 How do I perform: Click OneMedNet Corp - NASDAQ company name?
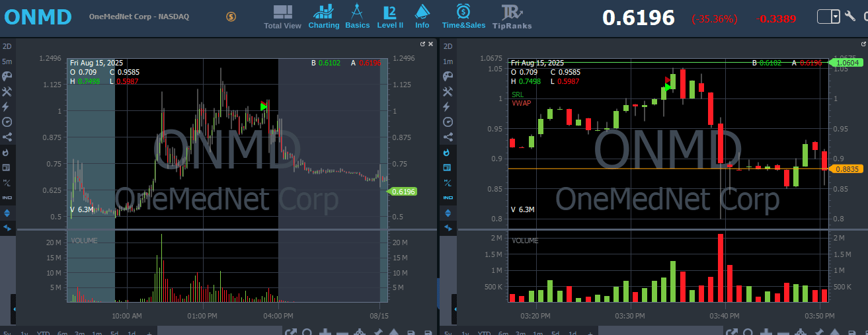[139, 17]
